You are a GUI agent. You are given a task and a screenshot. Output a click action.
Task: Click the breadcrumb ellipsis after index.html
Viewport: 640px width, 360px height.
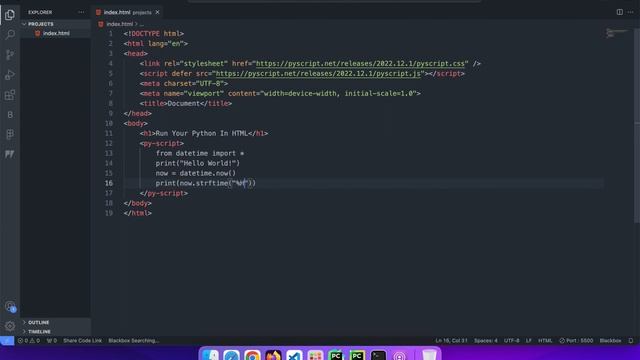[x=142, y=24]
